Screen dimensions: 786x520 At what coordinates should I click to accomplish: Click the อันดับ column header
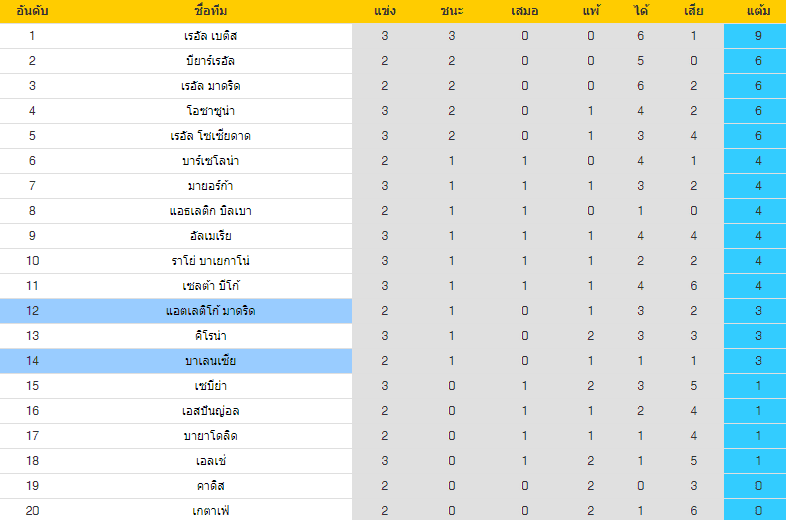(32, 11)
